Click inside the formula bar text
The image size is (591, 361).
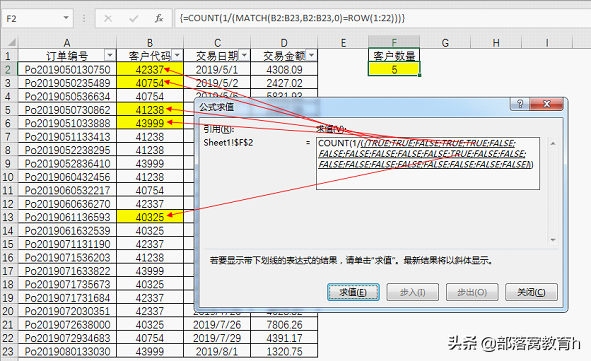(x=292, y=18)
